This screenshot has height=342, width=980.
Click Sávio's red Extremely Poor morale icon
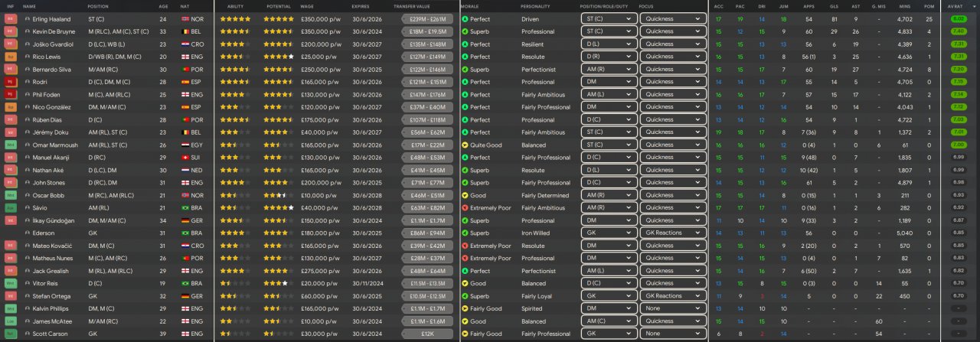465,208
